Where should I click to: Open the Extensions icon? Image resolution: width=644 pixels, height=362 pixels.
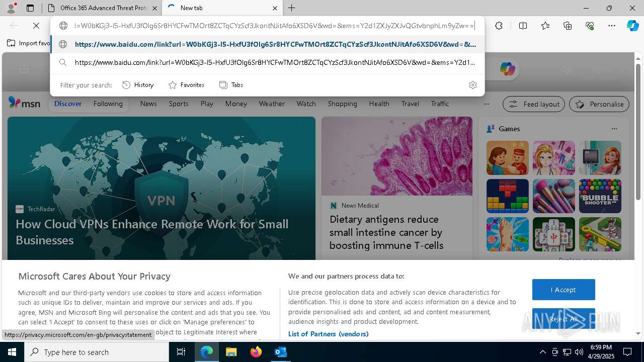click(x=499, y=26)
